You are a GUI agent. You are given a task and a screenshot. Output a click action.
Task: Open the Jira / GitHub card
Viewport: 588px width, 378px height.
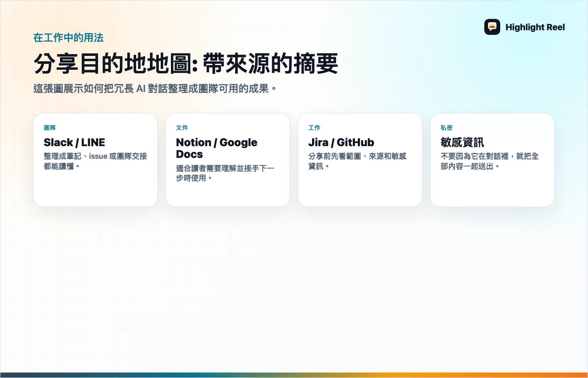pos(360,160)
